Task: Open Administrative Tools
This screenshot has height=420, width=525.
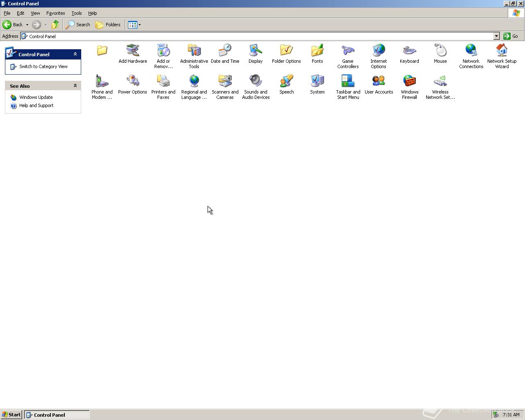Action: click(x=194, y=56)
